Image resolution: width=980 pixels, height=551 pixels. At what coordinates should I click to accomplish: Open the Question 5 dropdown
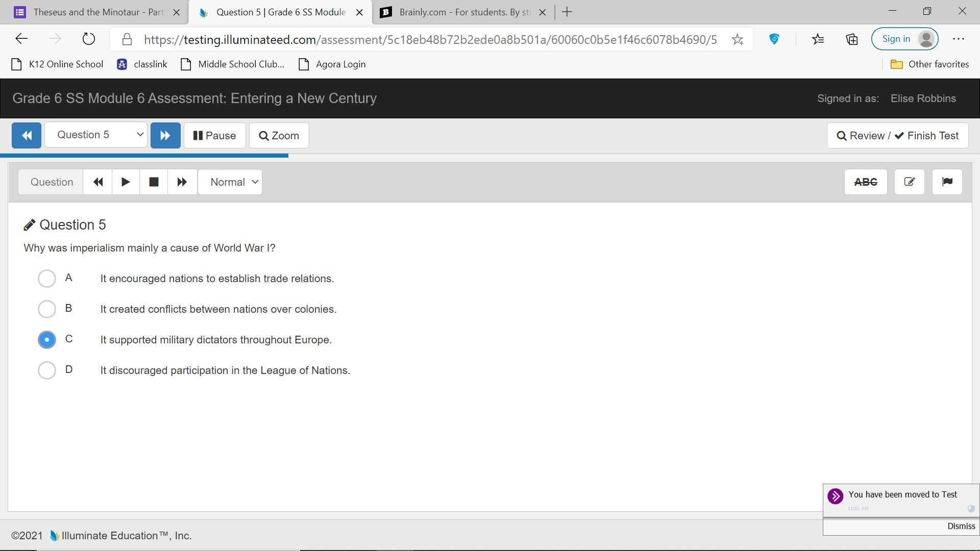[x=96, y=135]
